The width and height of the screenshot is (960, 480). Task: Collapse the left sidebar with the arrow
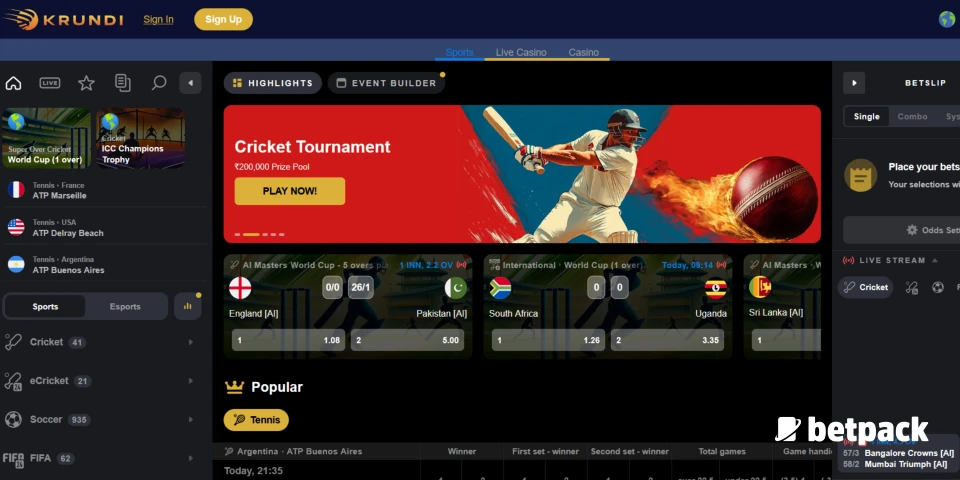point(190,83)
